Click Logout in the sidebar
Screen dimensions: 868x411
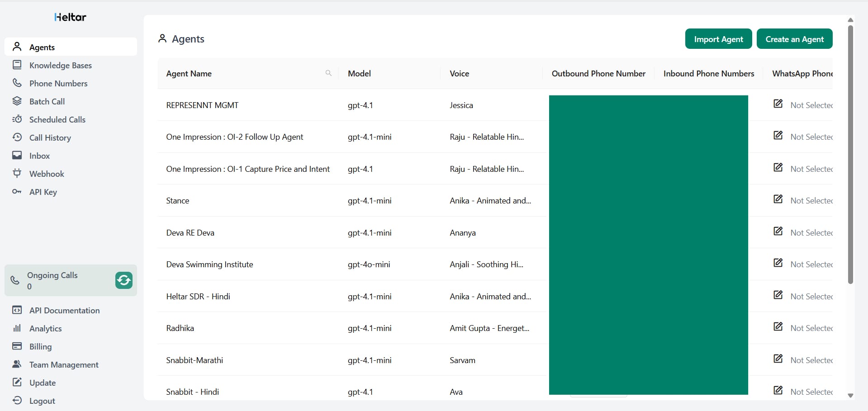[42, 401]
